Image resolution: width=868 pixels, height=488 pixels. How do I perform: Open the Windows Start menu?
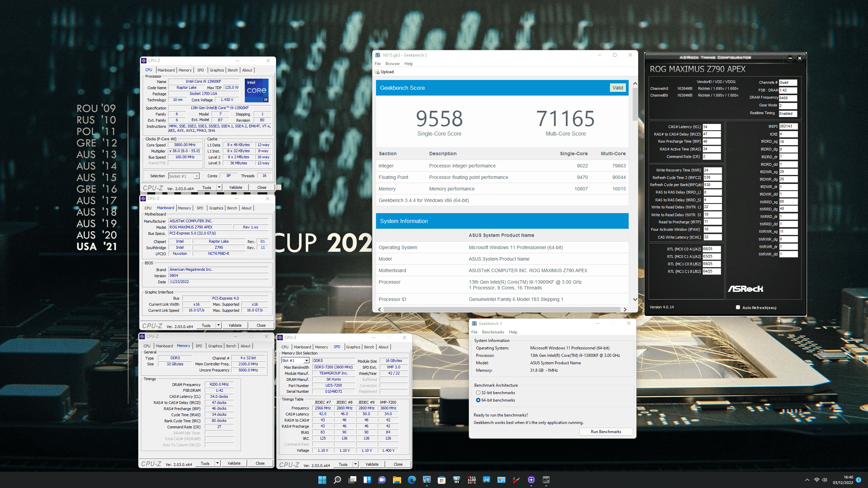(x=322, y=480)
